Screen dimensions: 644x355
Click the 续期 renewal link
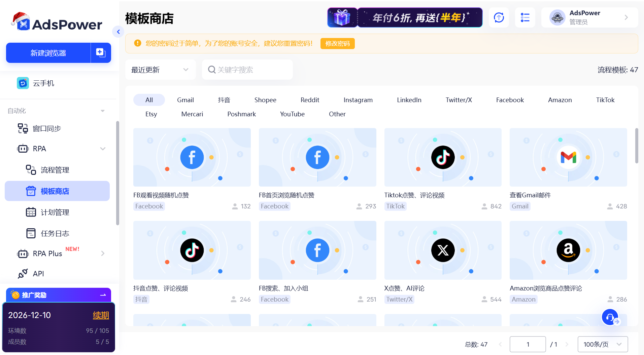pos(101,315)
